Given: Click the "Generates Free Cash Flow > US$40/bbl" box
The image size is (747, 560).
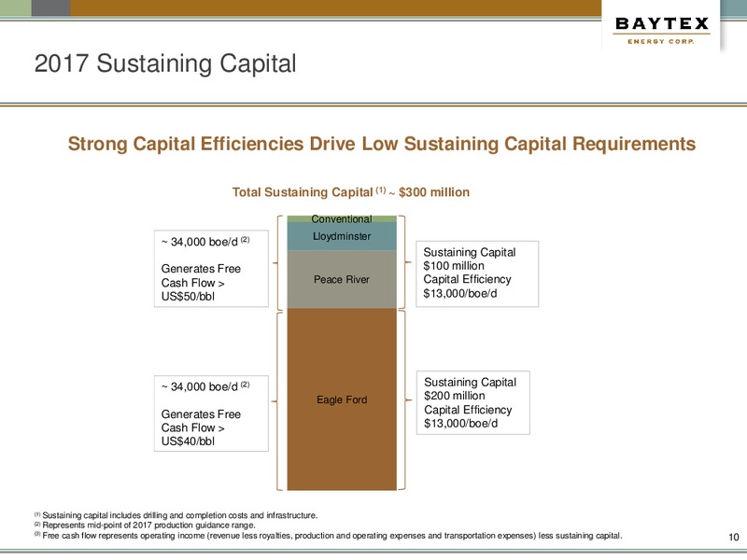Looking at the screenshot, I should click(211, 413).
